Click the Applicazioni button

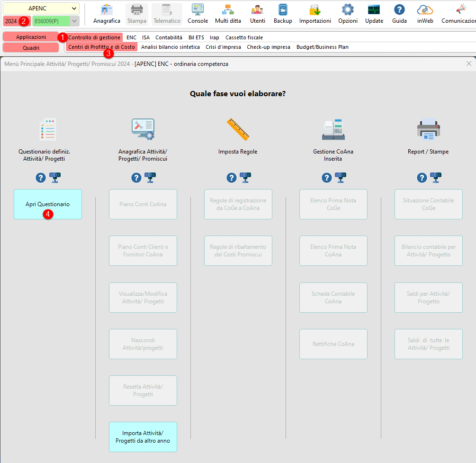coord(31,37)
